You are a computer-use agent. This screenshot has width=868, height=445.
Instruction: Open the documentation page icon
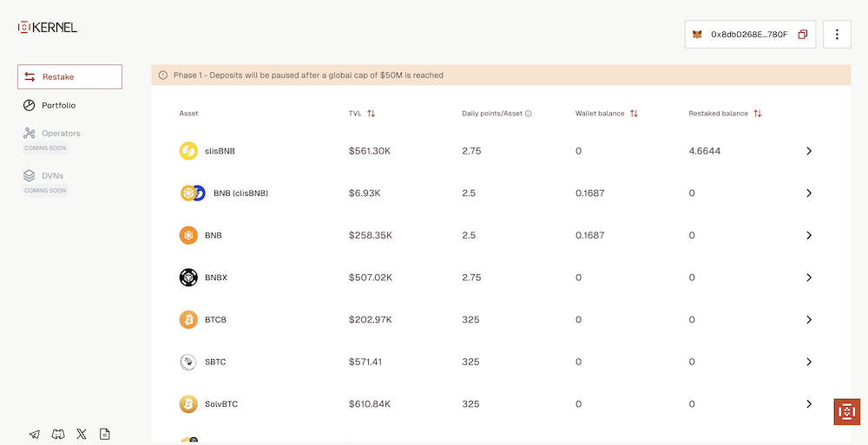pos(105,434)
